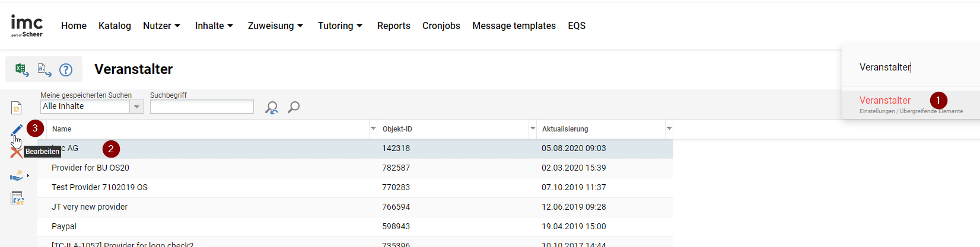Click the Suchbegriff search field
The width and height of the screenshot is (980, 247).
pos(202,107)
